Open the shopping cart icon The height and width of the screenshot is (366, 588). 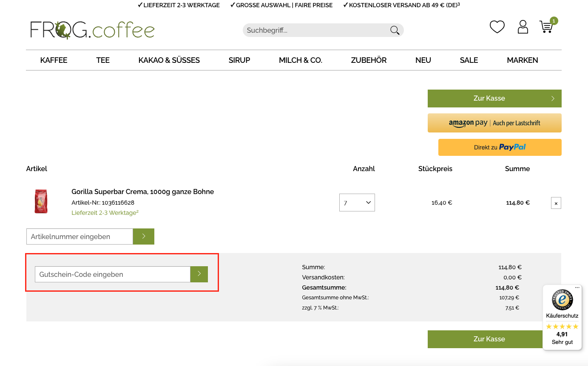point(547,26)
